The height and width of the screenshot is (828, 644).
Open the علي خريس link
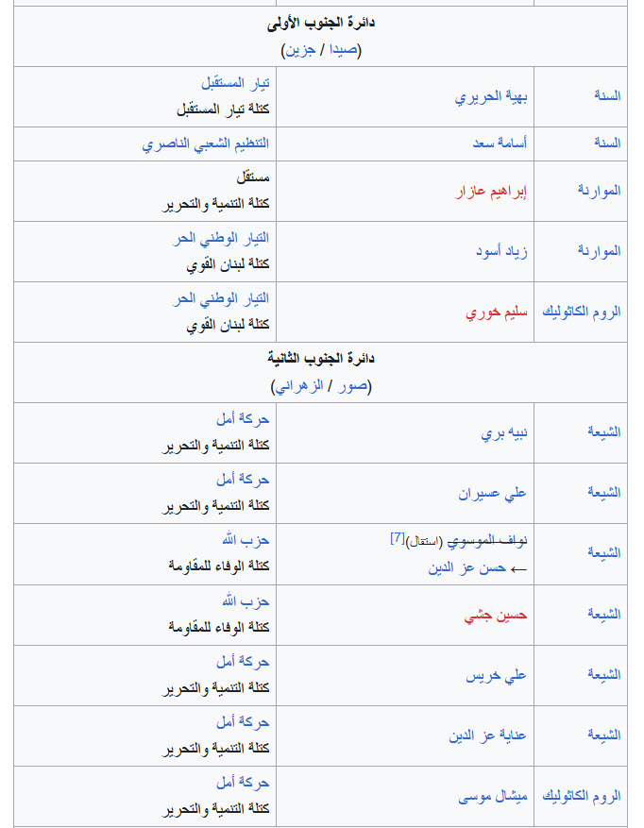[x=496, y=676]
